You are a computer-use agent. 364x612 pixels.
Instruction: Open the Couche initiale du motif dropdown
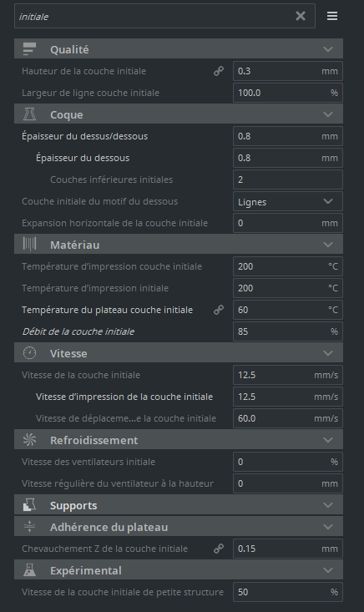(x=288, y=201)
